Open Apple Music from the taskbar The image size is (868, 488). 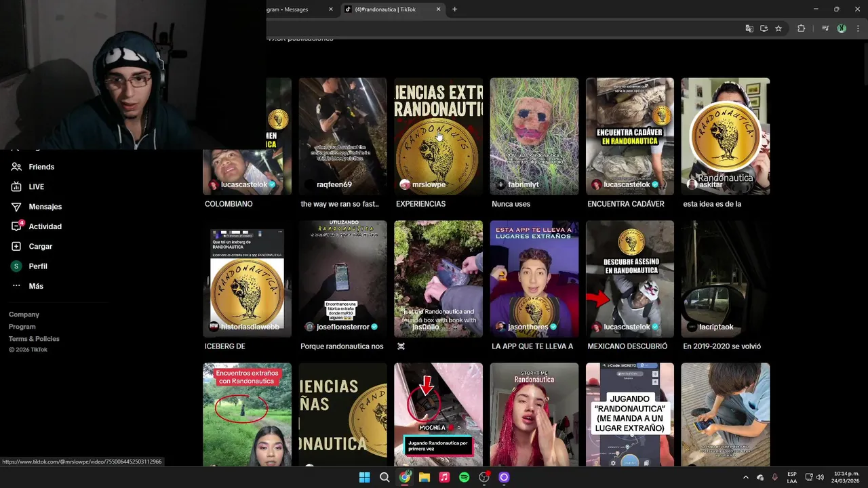point(444,477)
